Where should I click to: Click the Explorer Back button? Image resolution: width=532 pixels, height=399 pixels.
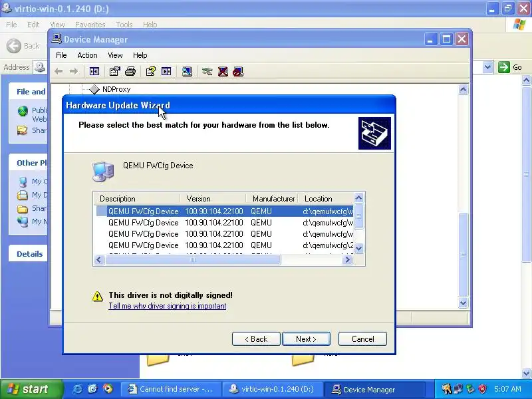[x=23, y=46]
